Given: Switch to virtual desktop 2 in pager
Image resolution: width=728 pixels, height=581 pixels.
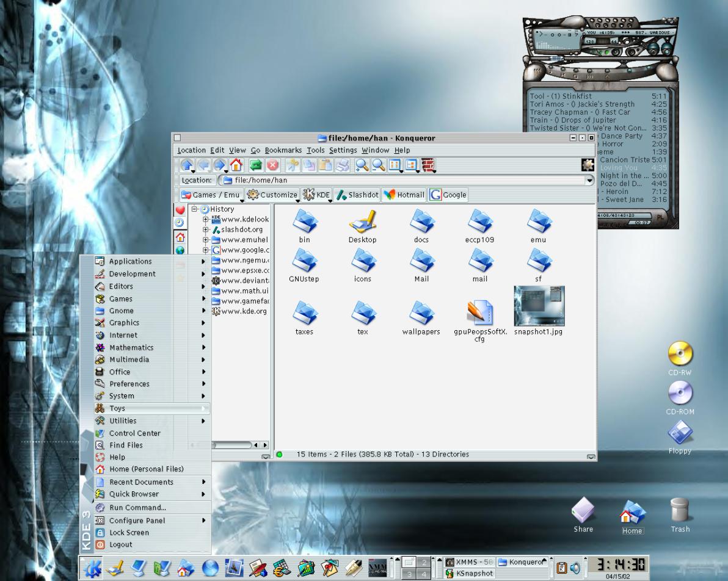Looking at the screenshot, I should (424, 562).
